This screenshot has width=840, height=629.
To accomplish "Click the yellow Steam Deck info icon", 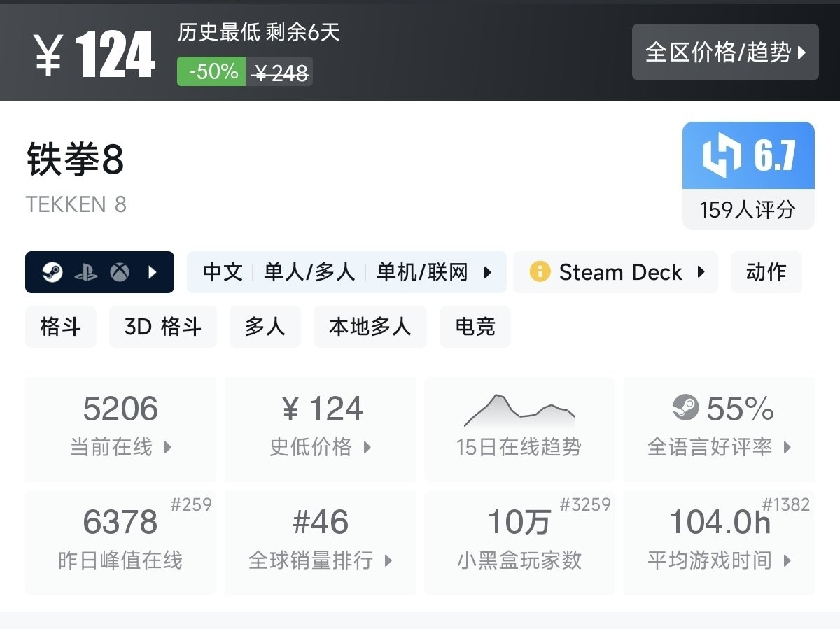I will (540, 271).
